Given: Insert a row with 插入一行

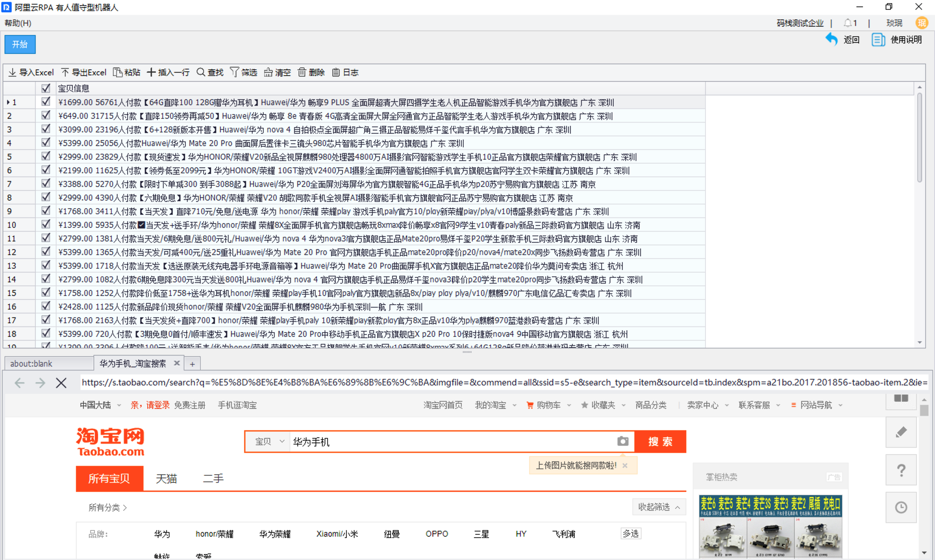Looking at the screenshot, I should (x=168, y=72).
